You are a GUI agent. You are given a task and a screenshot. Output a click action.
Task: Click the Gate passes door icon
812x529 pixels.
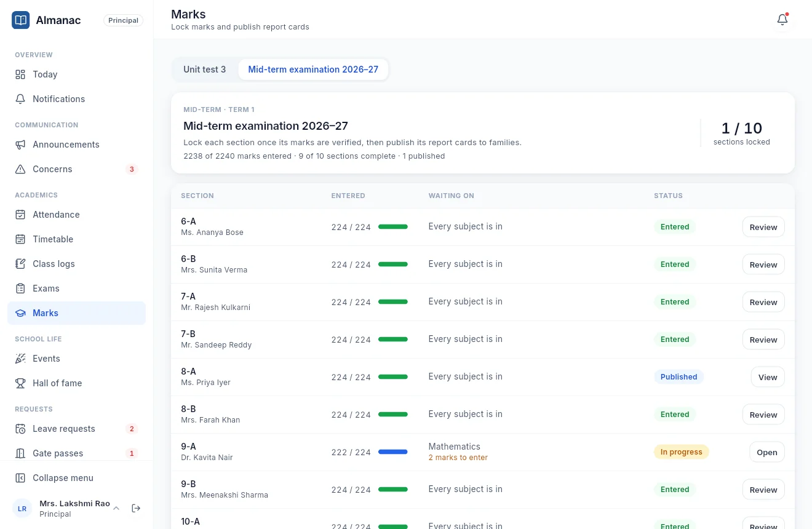(20, 453)
